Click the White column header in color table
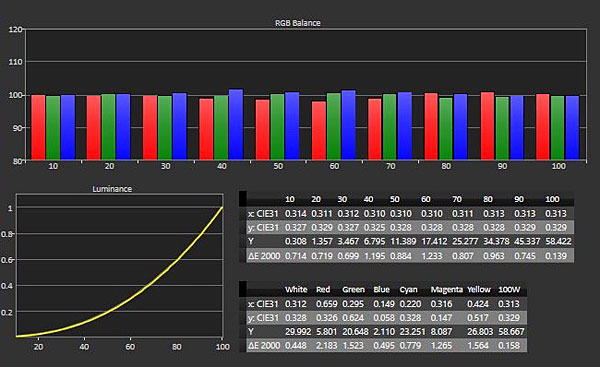This screenshot has width=600, height=367. tap(296, 290)
